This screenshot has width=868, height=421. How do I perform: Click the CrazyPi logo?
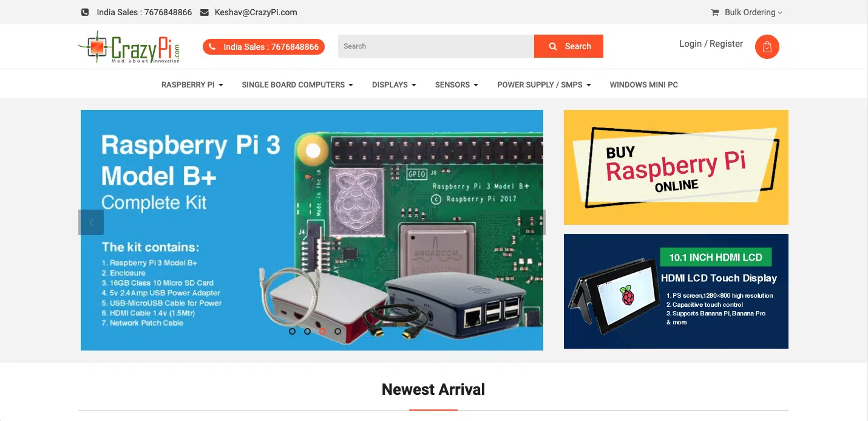coord(129,47)
